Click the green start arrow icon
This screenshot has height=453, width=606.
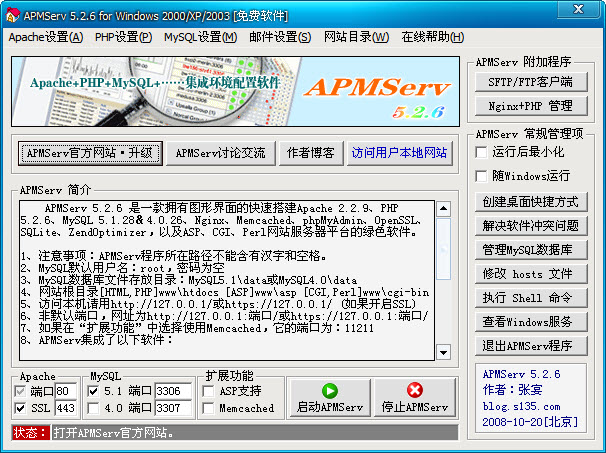[x=330, y=390]
